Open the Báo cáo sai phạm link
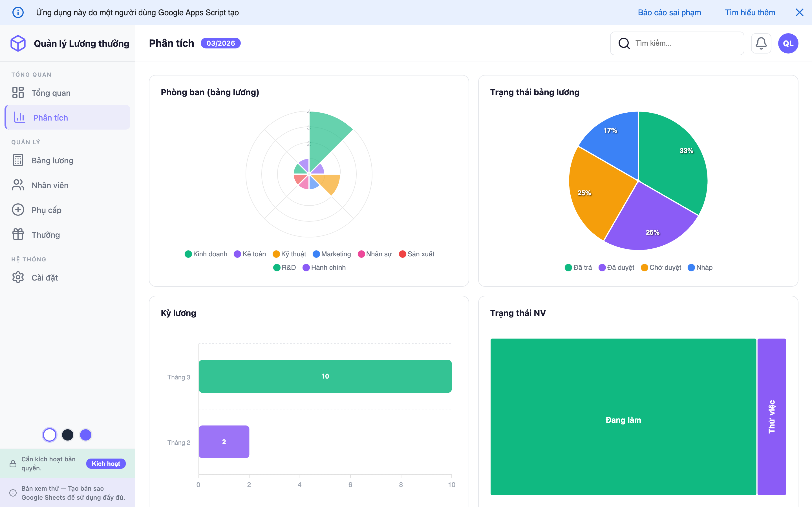Image resolution: width=812 pixels, height=507 pixels. tap(669, 12)
